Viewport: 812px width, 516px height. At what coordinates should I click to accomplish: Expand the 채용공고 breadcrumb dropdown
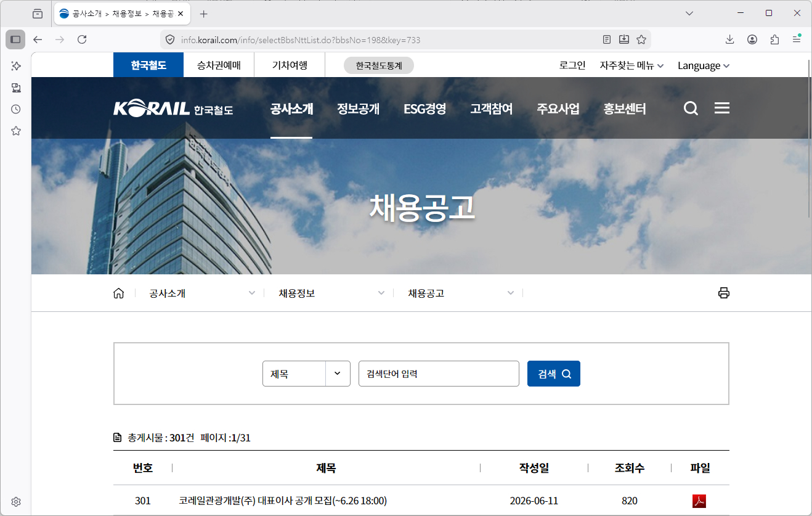(461, 293)
